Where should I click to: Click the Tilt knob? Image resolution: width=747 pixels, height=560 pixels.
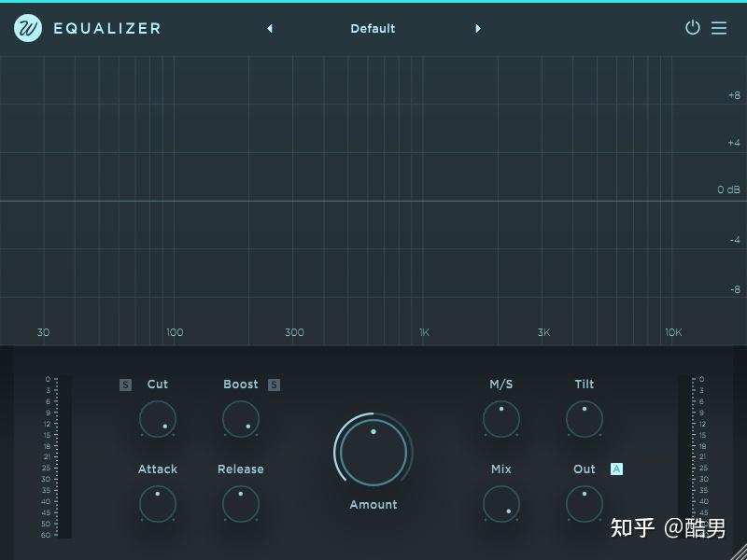585,419
